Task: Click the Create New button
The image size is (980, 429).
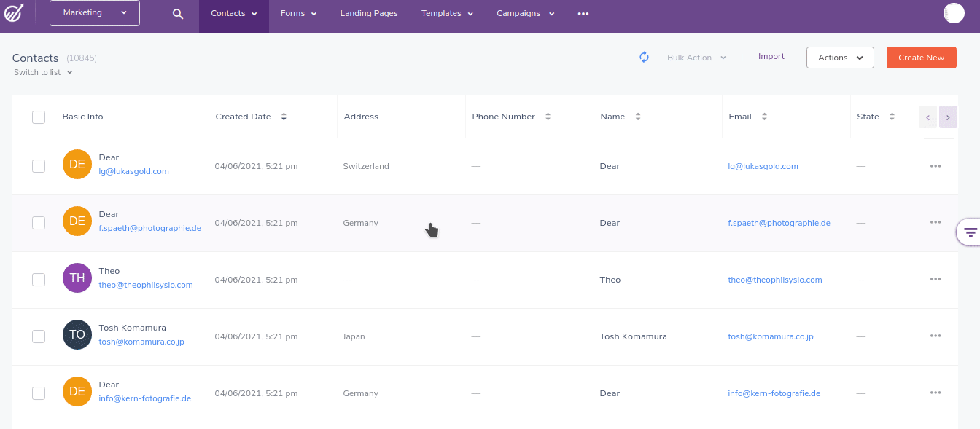Action: click(922, 58)
